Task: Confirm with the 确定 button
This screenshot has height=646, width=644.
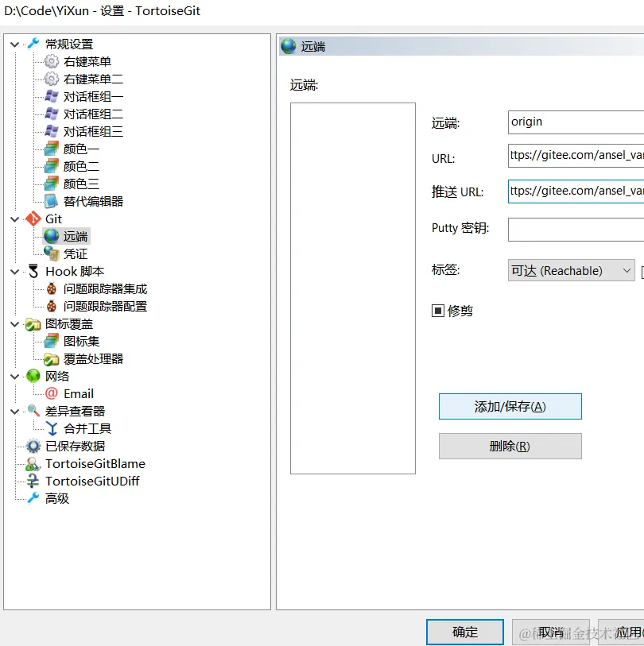Action: (464, 632)
